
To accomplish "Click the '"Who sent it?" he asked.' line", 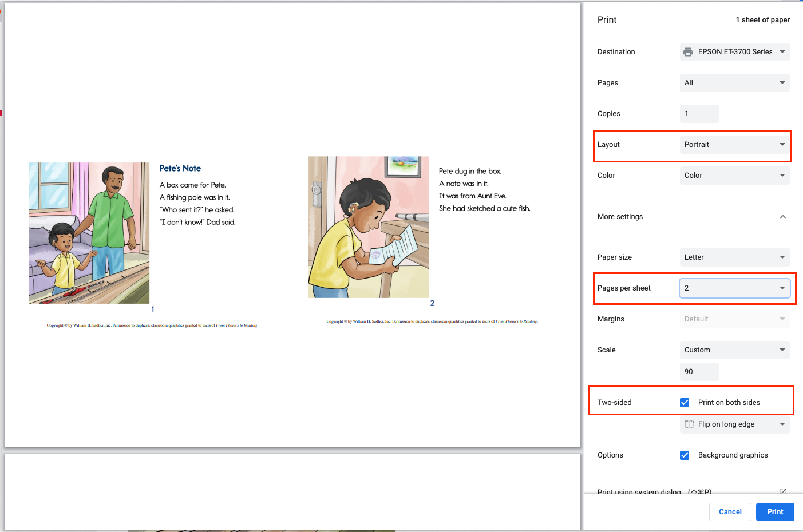I will (x=197, y=210).
